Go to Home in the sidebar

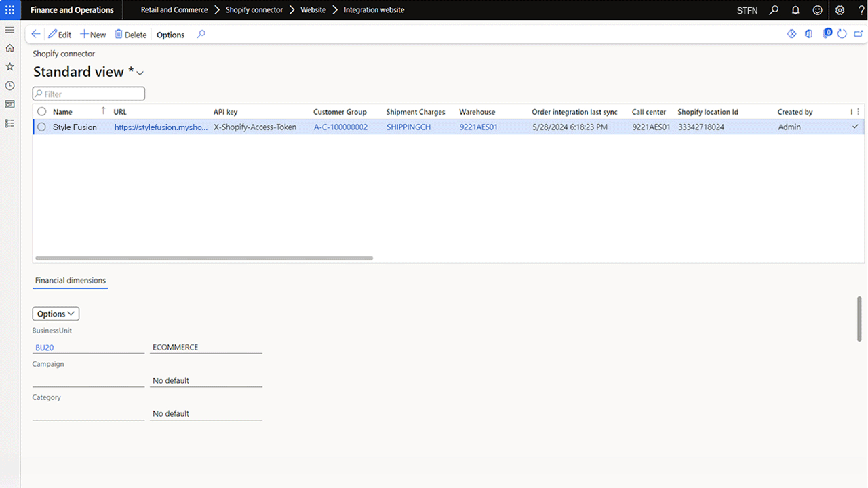(x=9, y=48)
